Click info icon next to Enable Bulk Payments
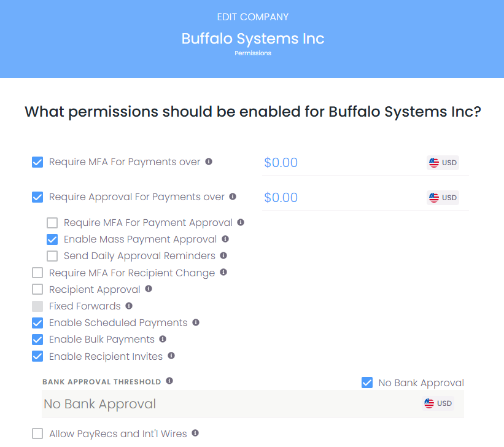Screen dimensions: 504x447 [x=163, y=339]
